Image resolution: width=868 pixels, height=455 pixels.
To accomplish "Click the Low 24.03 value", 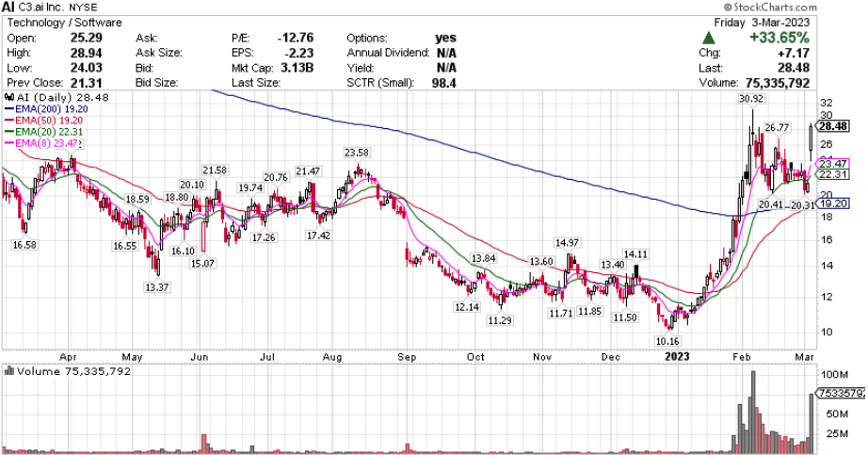I will tap(86, 68).
